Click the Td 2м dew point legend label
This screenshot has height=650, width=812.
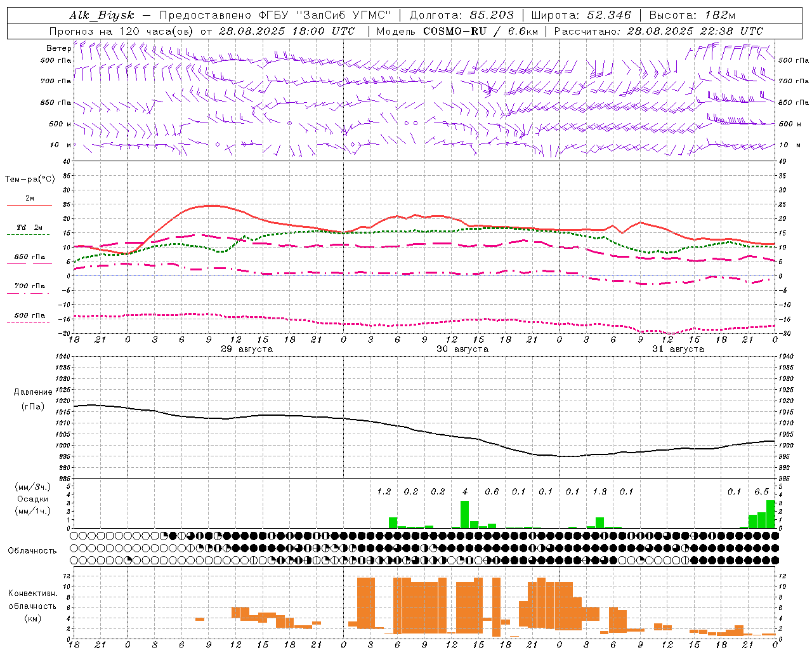click(x=29, y=227)
